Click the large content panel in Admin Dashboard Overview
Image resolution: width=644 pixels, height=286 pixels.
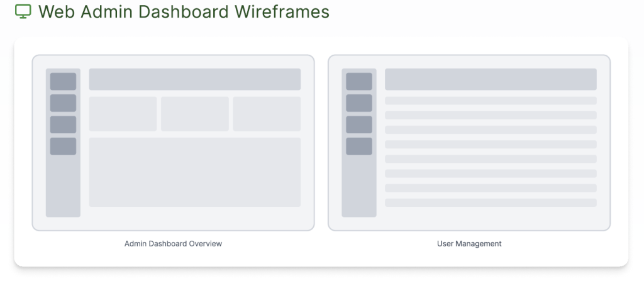[195, 172]
